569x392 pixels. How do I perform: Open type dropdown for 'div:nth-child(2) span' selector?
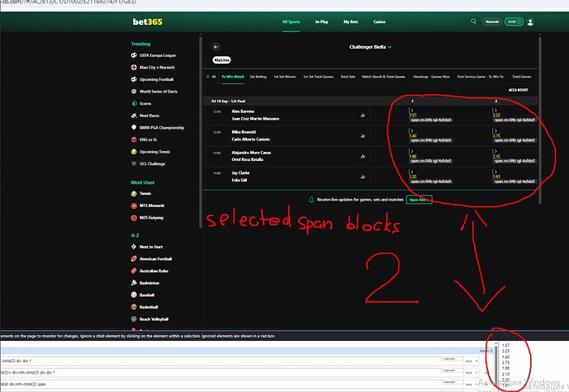click(x=472, y=384)
